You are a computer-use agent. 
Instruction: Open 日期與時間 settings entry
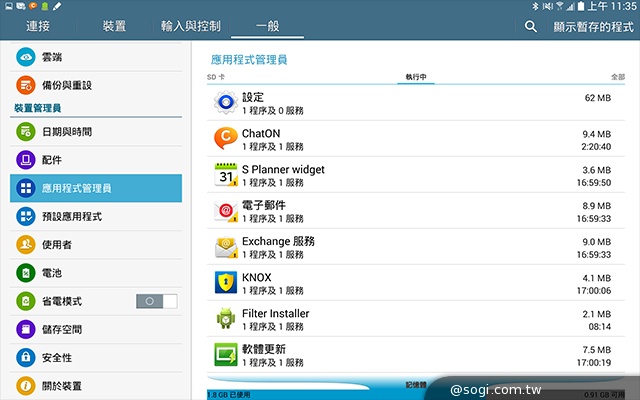pyautogui.click(x=96, y=131)
